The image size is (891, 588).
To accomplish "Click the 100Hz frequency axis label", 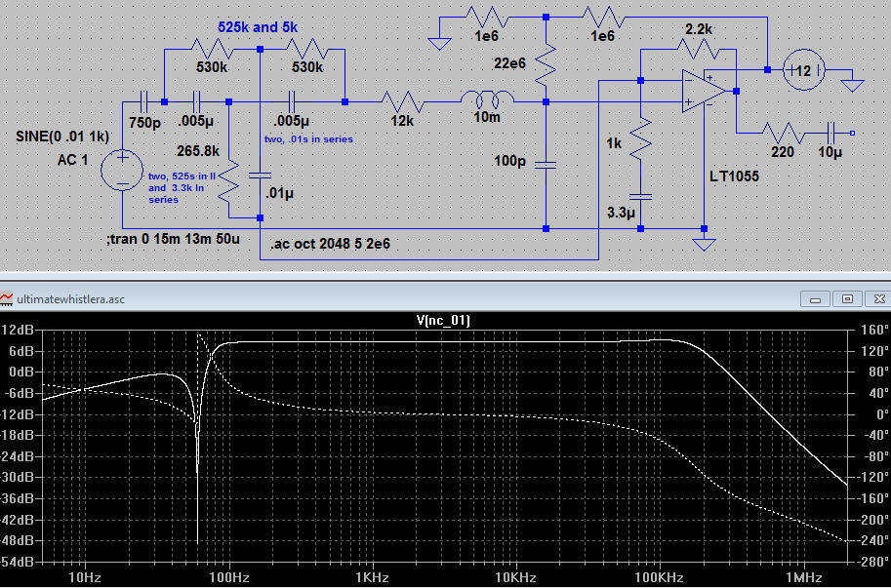I will coord(229,578).
